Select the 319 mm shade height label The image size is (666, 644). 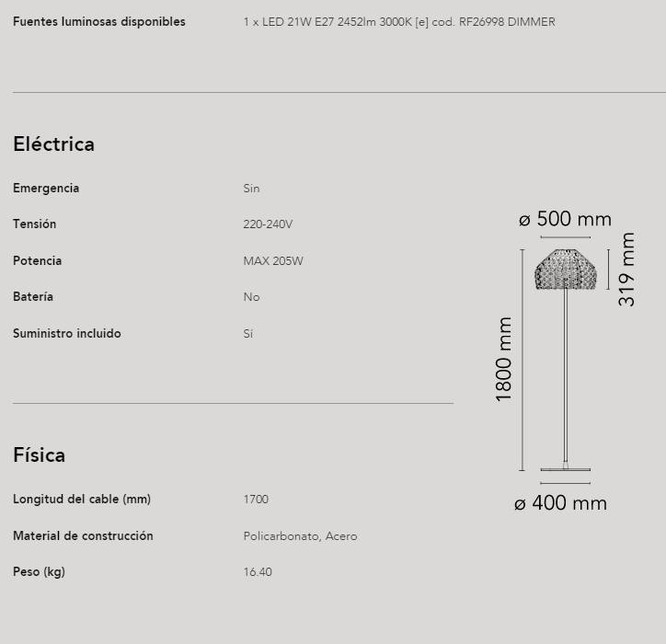(626, 270)
